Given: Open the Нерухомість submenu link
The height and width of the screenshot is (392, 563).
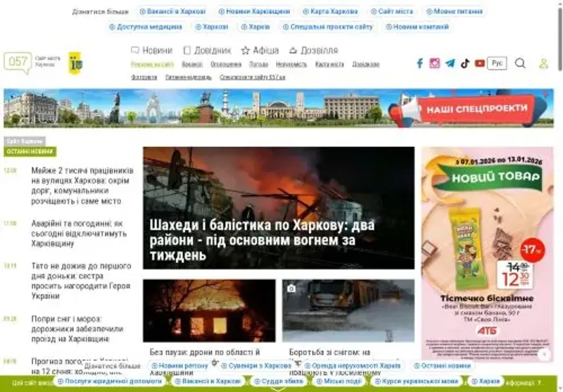Looking at the screenshot, I should pos(291,64).
